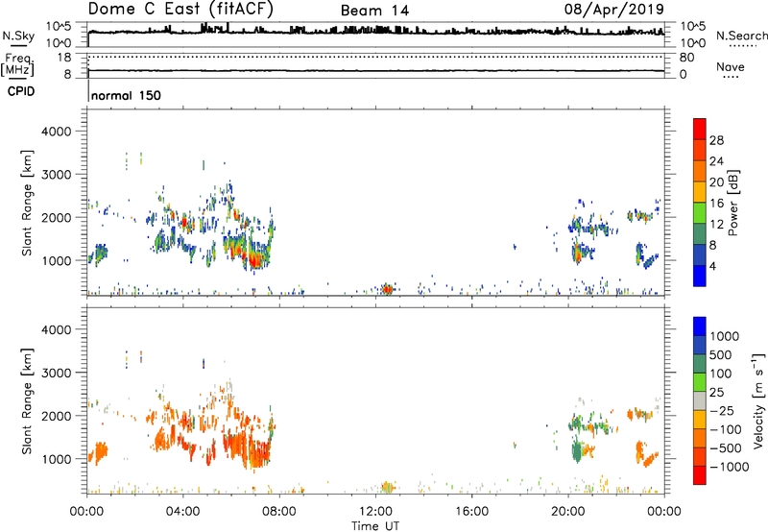Click the 4 tick on Power colorbar
This screenshot has height=532, width=768.
(x=712, y=266)
